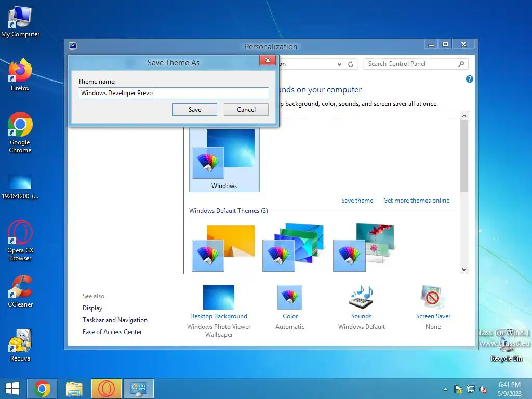Open Opera GX Browser desktop shortcut
The image size is (532, 399).
tap(20, 241)
